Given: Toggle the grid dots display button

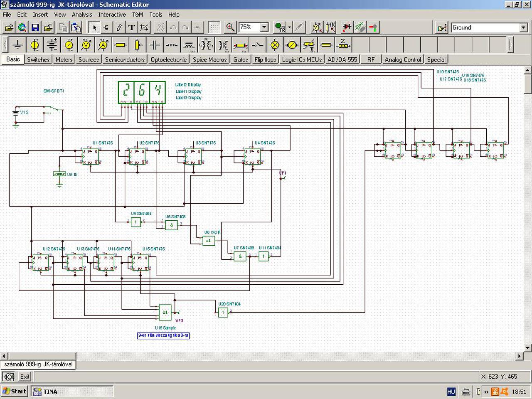Looking at the screenshot, I should (x=214, y=27).
